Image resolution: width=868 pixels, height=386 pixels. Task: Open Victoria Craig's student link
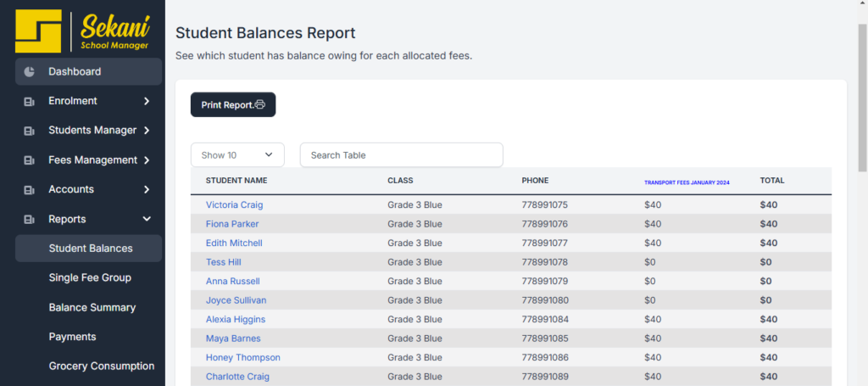(x=235, y=205)
